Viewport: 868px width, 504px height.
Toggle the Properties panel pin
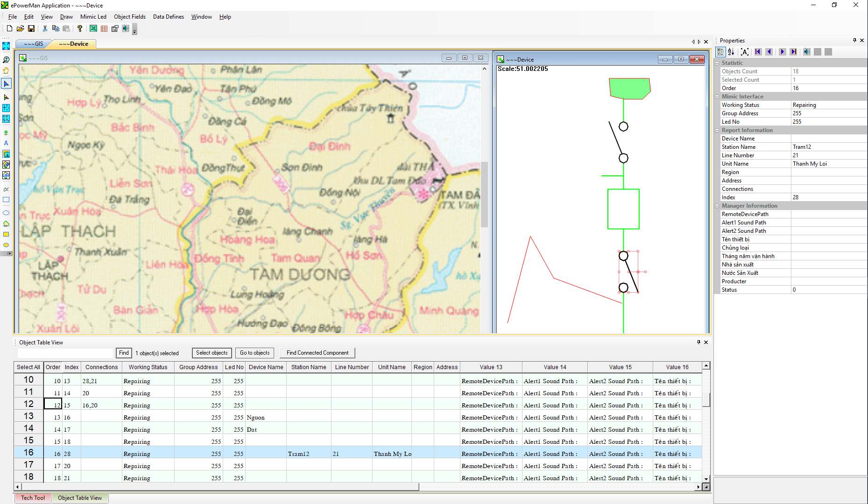[854, 41]
